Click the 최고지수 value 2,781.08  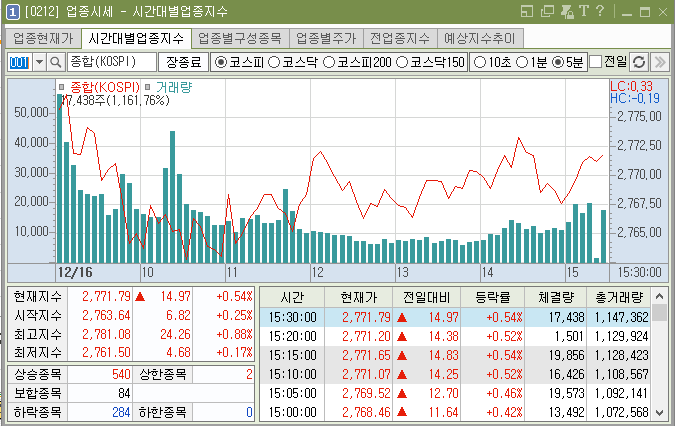click(106, 334)
